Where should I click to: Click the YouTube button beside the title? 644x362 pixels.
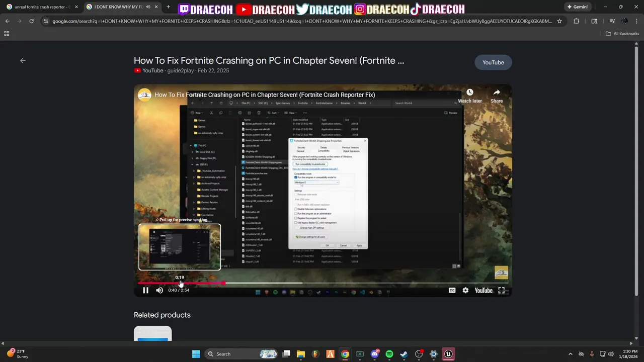493,62
